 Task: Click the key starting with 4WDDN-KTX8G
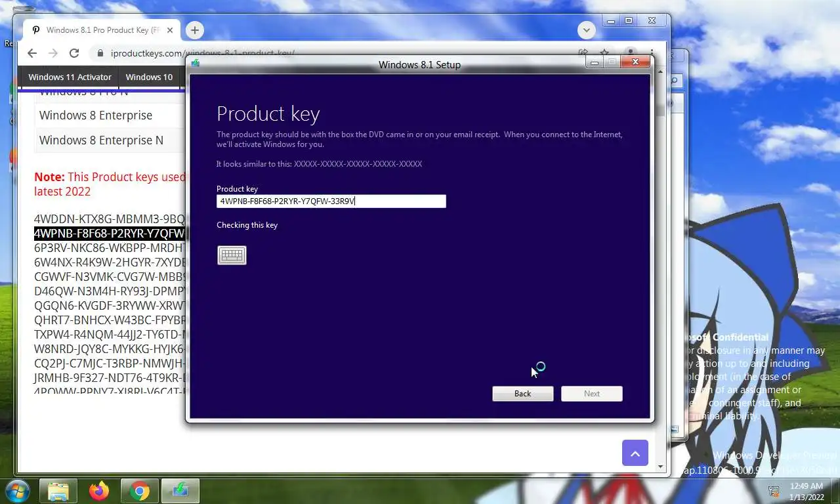(110, 219)
